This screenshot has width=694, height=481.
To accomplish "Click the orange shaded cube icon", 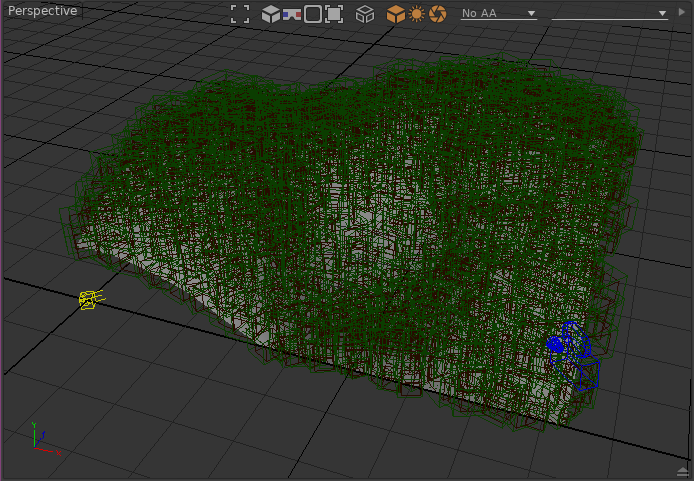I will tap(396, 14).
